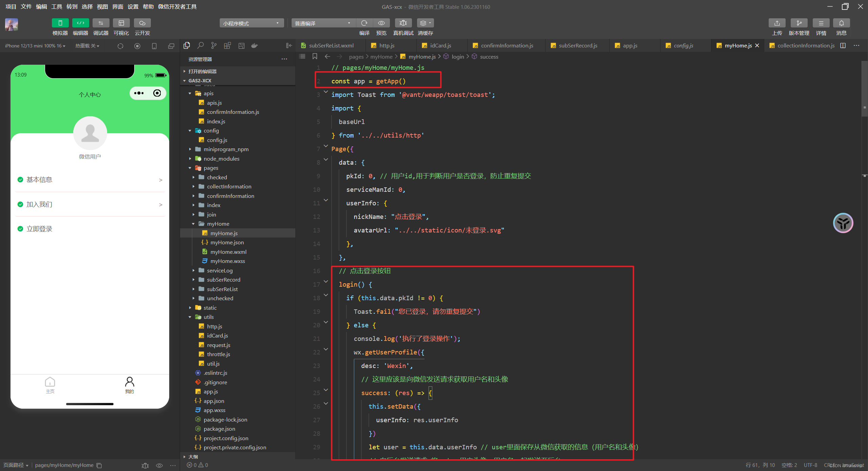Open the preview eye icon
Image resolution: width=868 pixels, height=471 pixels.
coord(381,23)
